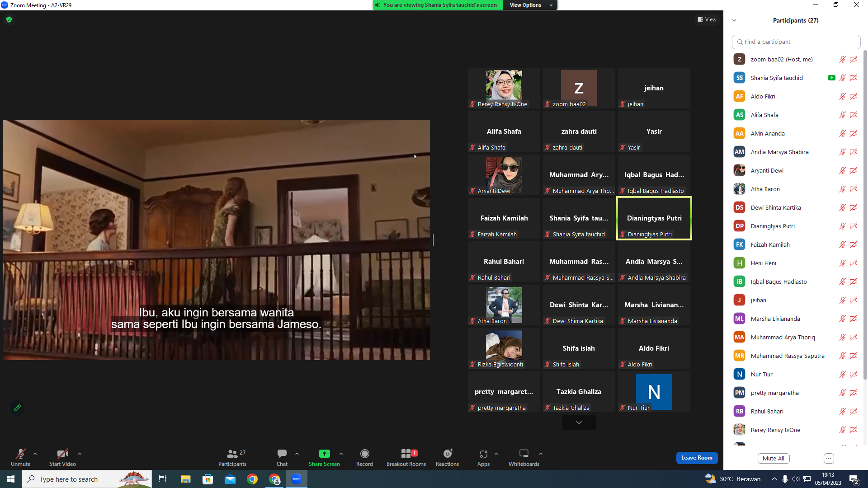Screen dimensions: 868x488
Task: Toggle microphone for Heni Heni in list
Action: [843, 263]
